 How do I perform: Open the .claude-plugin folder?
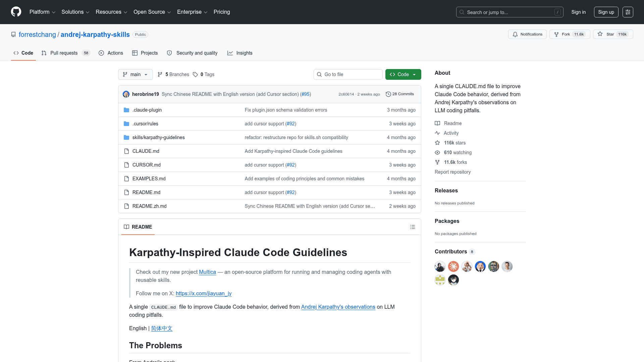tap(147, 110)
